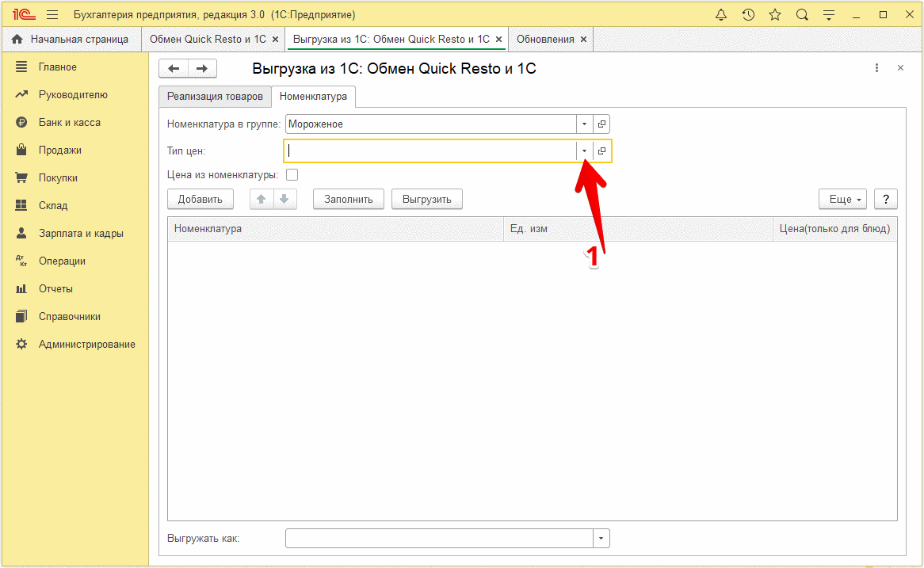Expand Номенклатура в группе dropdown arrow
Screen dimensions: 924x568
click(585, 124)
